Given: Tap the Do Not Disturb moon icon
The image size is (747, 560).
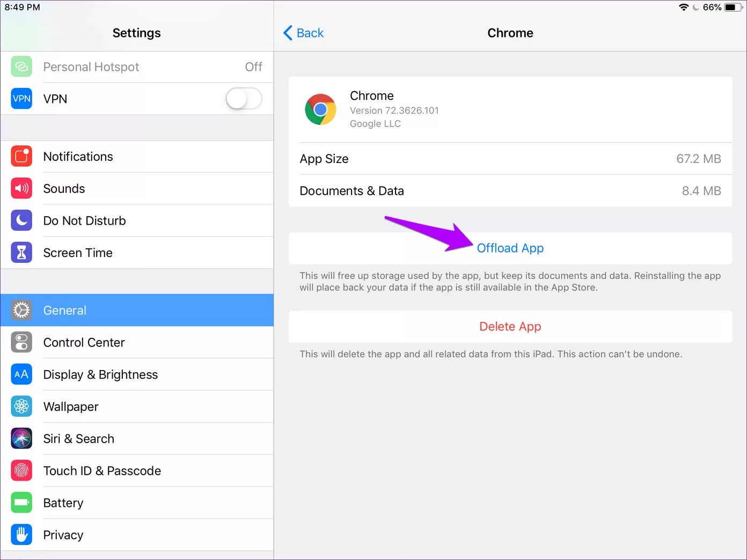Looking at the screenshot, I should pos(21,220).
